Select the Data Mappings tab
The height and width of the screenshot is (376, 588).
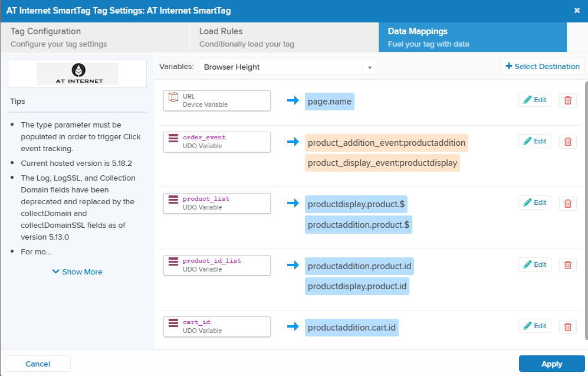(x=472, y=37)
